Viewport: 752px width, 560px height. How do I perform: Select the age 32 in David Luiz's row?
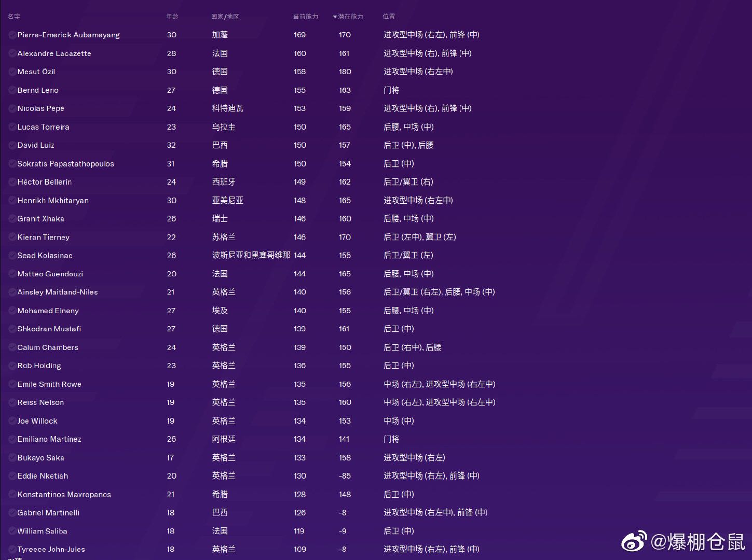click(x=171, y=145)
